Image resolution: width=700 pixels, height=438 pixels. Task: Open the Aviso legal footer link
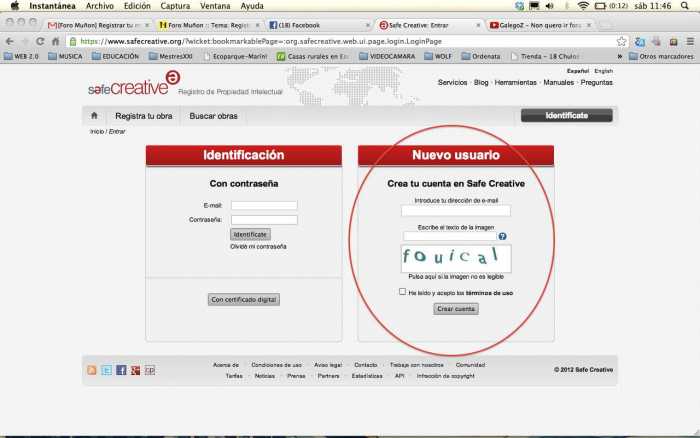(328, 365)
